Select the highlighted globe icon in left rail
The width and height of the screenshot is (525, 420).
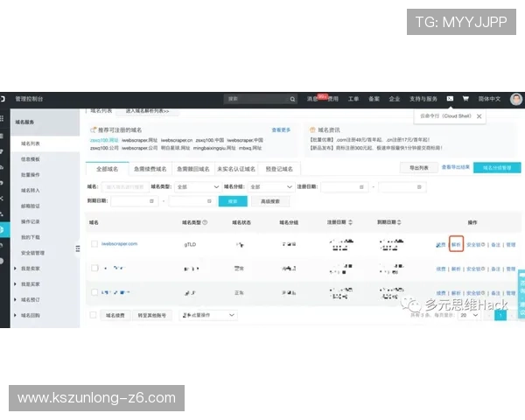[x=2, y=230]
